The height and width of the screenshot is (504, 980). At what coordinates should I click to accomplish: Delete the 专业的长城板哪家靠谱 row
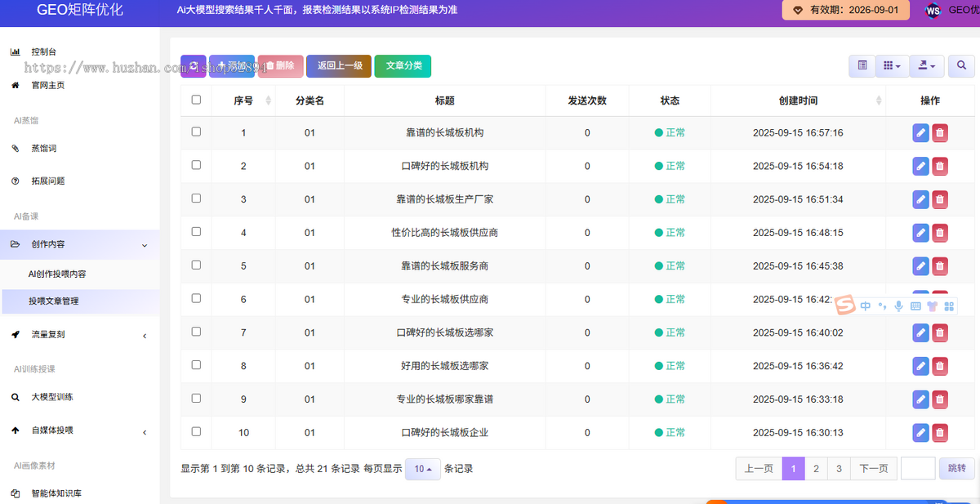940,399
